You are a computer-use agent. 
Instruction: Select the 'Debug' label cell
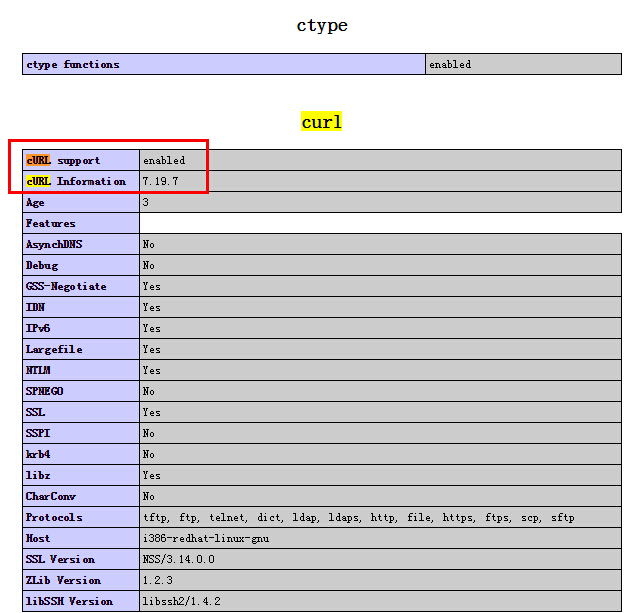(81, 265)
